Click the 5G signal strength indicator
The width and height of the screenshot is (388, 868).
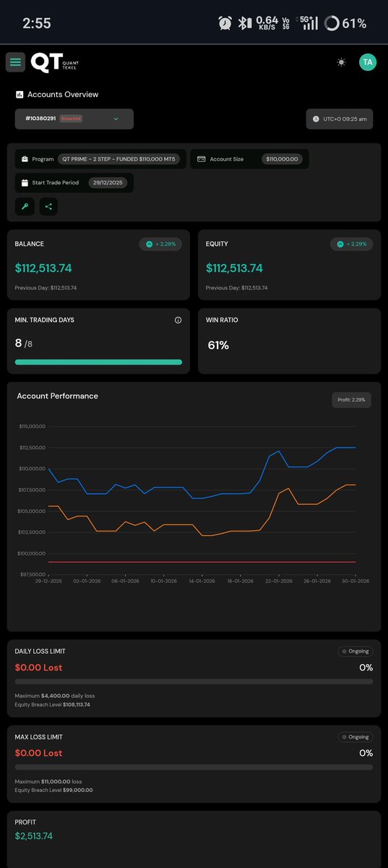click(309, 23)
